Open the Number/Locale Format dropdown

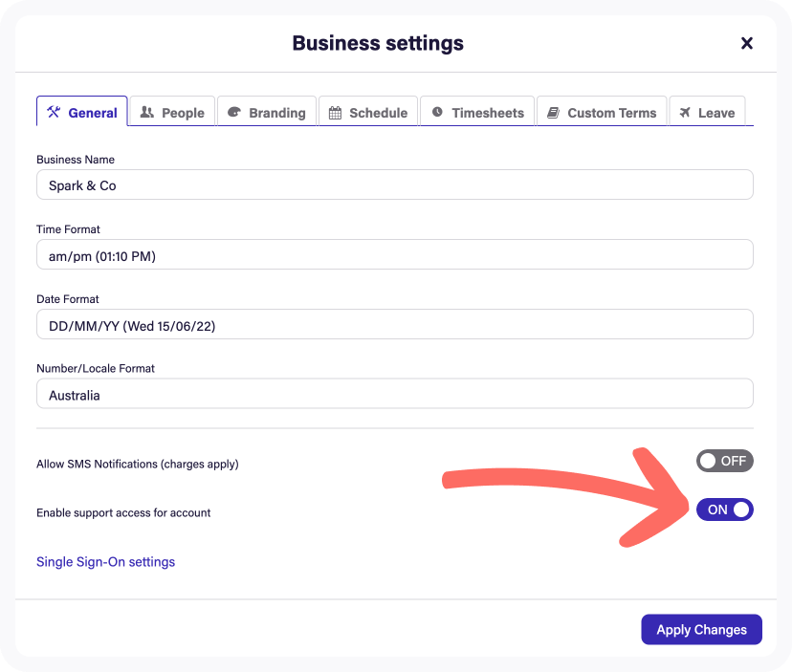395,393
